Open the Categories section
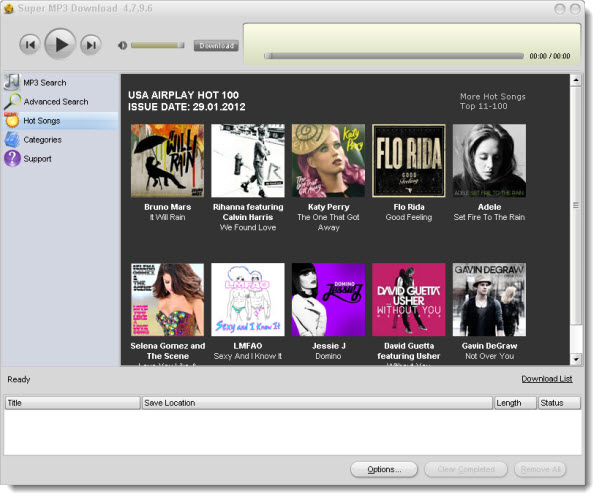Image resolution: width=600 pixels, height=500 pixels. 42,140
